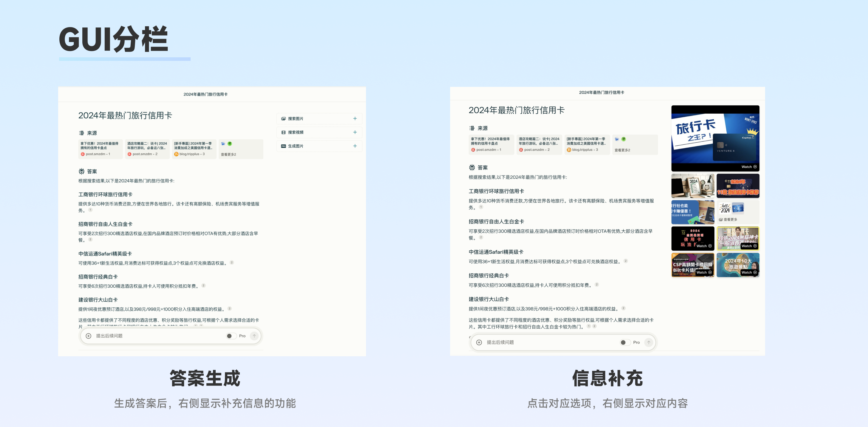
Task: In right panel, click citation 2 after 招商银行经典白卡 paragraph
Action: click(596, 284)
